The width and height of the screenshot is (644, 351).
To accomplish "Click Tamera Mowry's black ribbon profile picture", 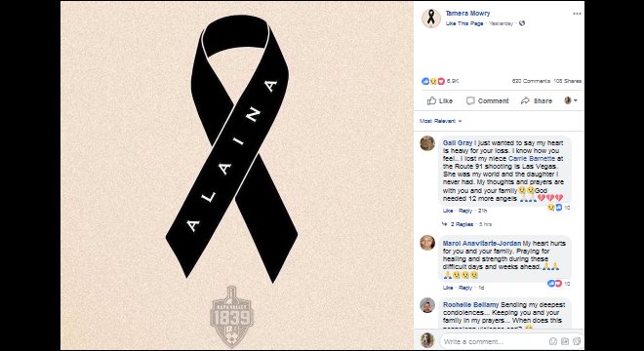I will (431, 18).
